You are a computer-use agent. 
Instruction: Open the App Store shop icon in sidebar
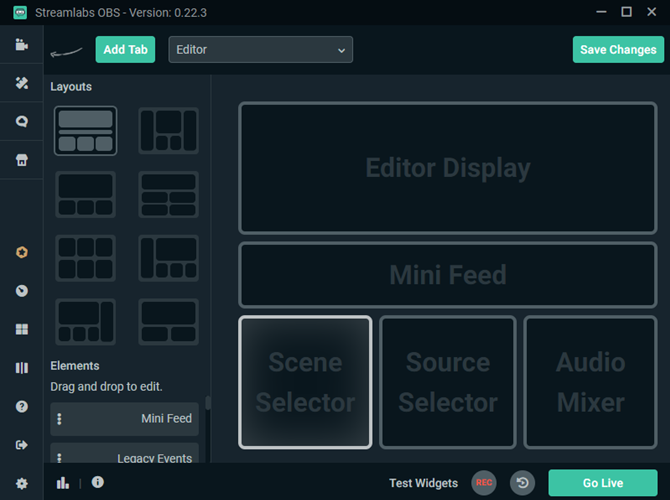(x=21, y=160)
